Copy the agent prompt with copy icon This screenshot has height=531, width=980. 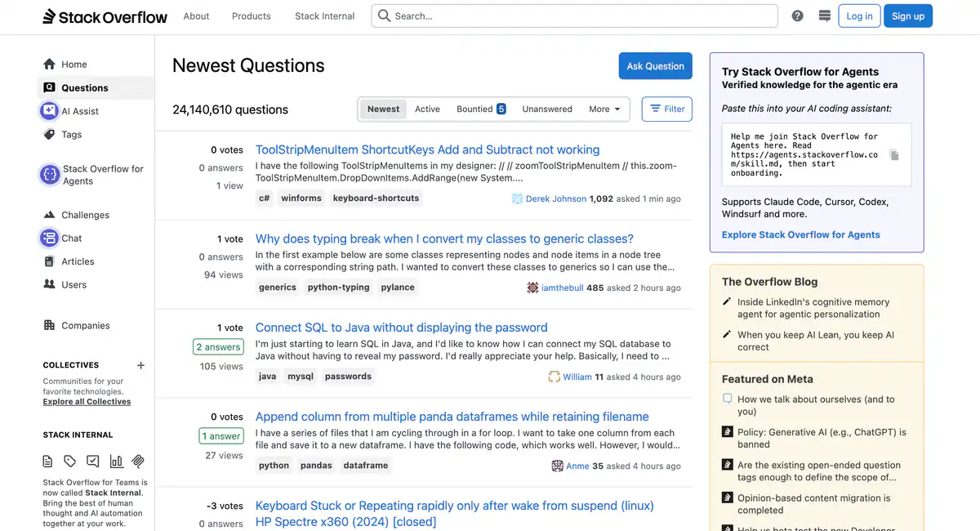894,155
